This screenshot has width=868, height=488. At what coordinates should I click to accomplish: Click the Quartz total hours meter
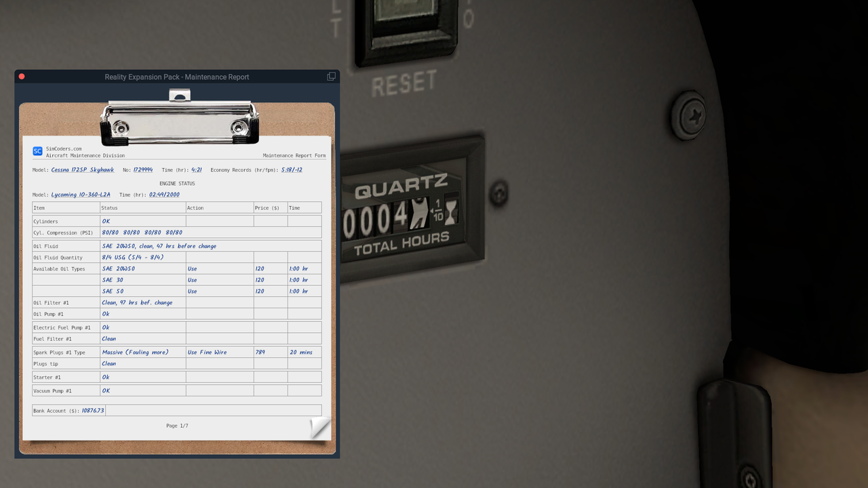(x=411, y=207)
